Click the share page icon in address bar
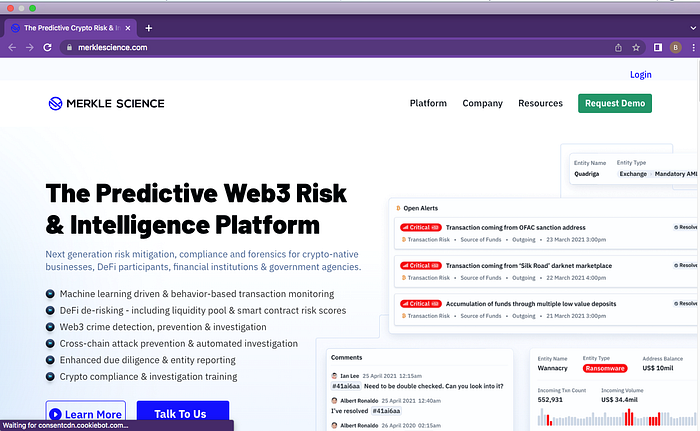This screenshot has height=431, width=700. point(618,47)
